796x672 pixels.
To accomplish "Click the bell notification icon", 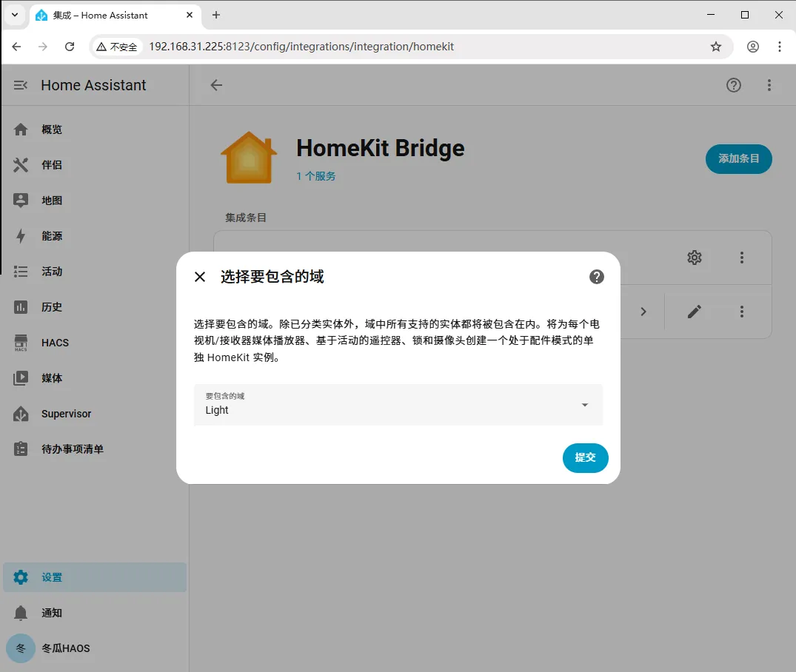I will pyautogui.click(x=20, y=613).
